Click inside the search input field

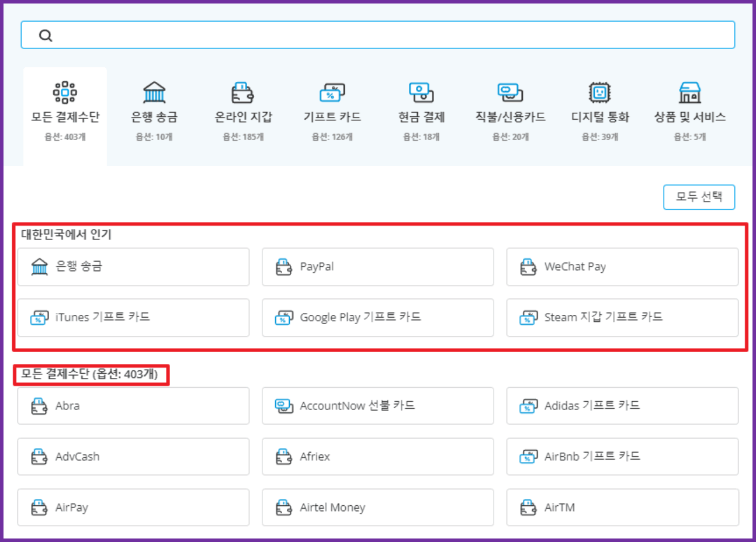(x=386, y=36)
